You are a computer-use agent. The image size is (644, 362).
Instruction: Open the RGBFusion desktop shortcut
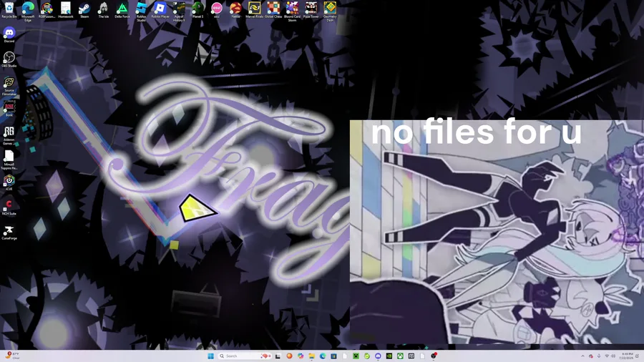pyautogui.click(x=47, y=9)
